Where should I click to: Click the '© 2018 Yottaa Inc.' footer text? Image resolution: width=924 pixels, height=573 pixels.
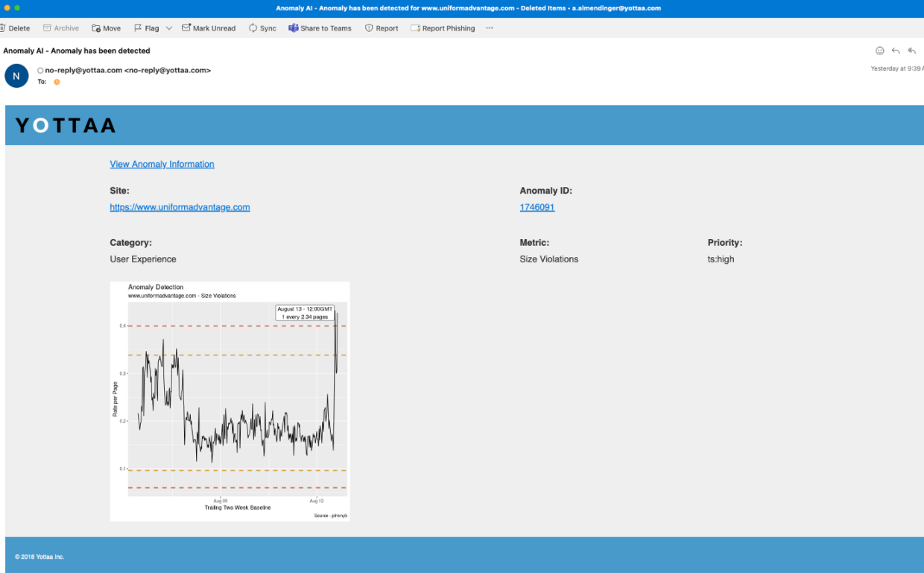pos(39,557)
